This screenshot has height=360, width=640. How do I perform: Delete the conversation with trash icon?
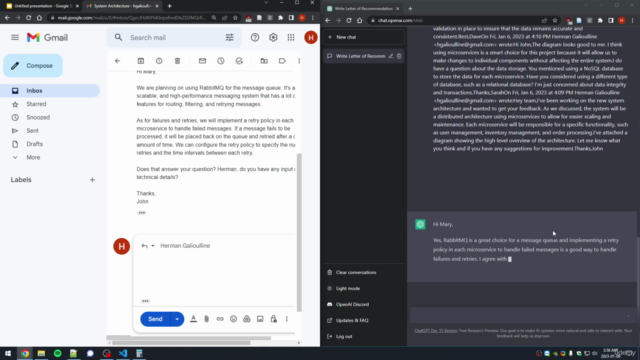pyautogui.click(x=399, y=56)
